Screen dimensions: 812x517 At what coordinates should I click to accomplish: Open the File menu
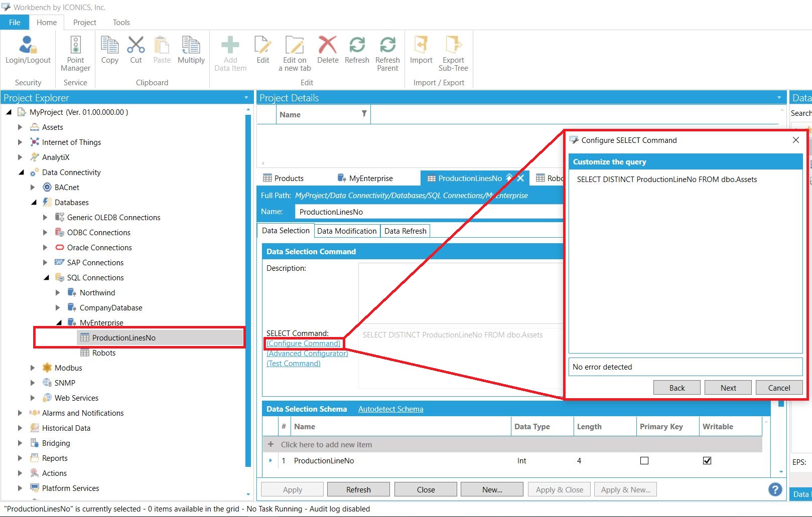[15, 22]
